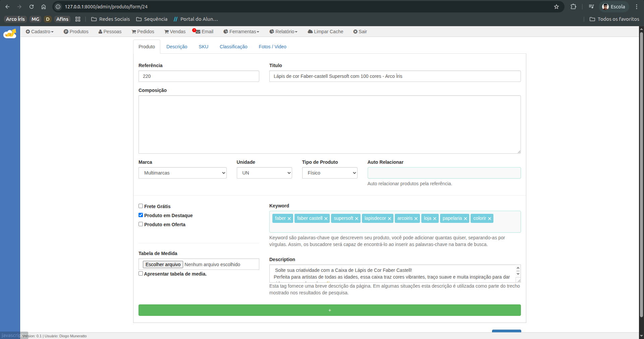Remove the 'colorir' keyword tag
The image size is (644, 339).
pos(489,219)
